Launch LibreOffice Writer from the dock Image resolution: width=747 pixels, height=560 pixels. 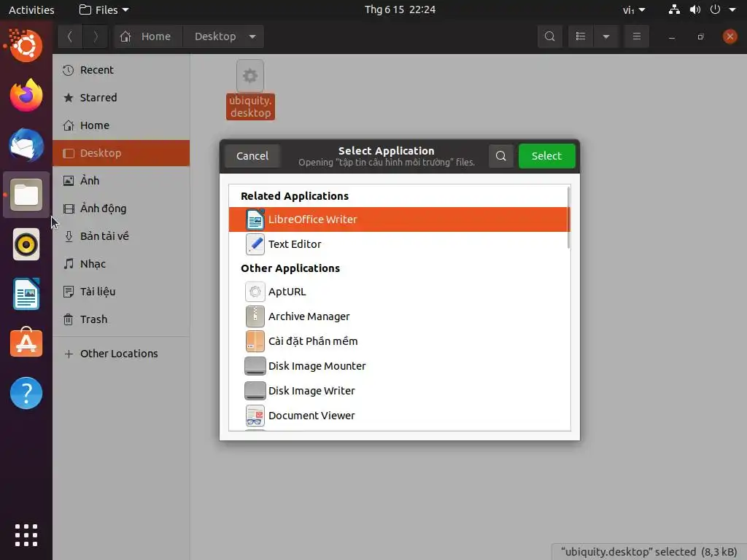[x=26, y=294]
